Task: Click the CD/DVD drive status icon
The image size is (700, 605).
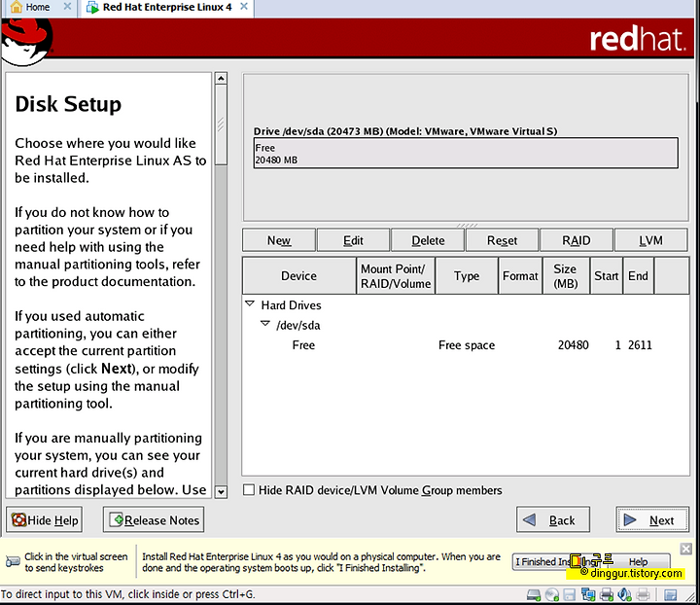Action: pyautogui.click(x=552, y=594)
